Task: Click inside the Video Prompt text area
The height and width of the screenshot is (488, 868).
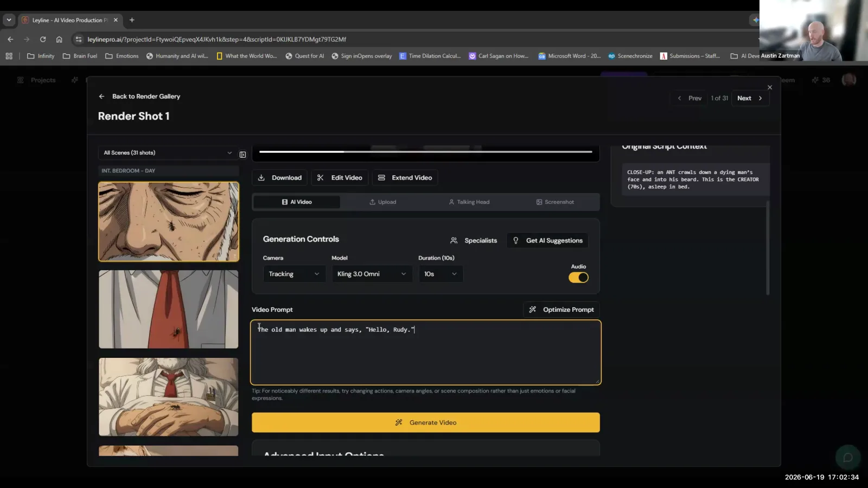Action: pyautogui.click(x=426, y=352)
